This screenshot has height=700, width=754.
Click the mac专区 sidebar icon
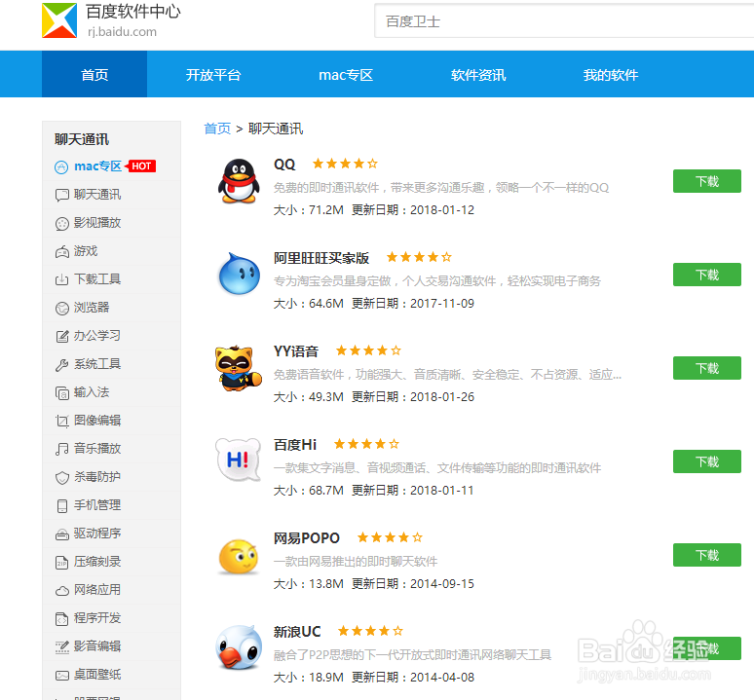point(61,166)
